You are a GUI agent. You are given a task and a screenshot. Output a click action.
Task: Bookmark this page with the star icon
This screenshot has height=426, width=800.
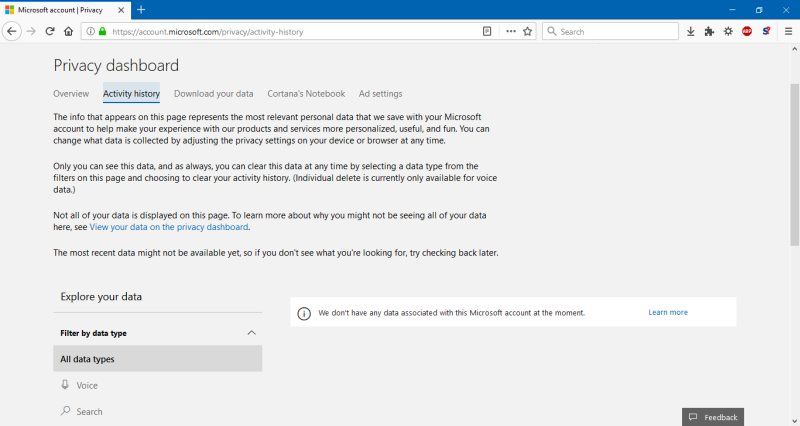tap(528, 31)
